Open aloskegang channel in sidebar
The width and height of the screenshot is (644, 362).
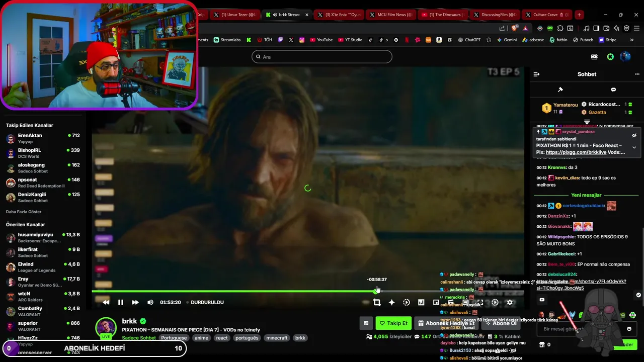[x=43, y=168]
